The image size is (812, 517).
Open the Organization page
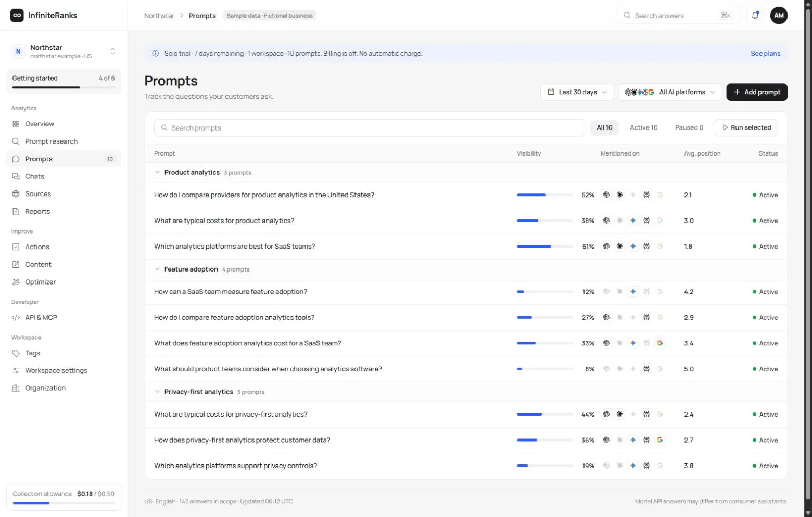click(x=64, y=388)
